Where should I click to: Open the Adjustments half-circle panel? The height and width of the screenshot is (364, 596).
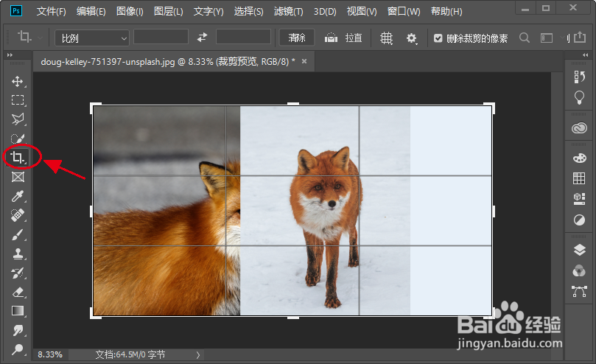pos(579,220)
